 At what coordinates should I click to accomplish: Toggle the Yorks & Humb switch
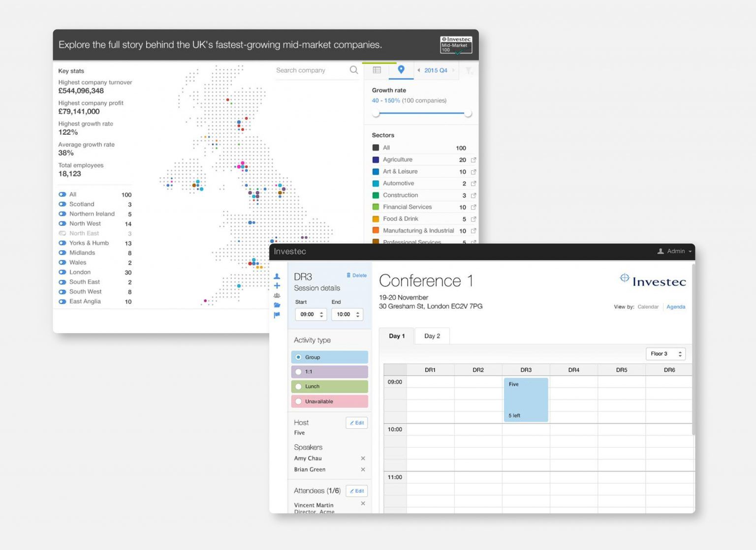[63, 243]
